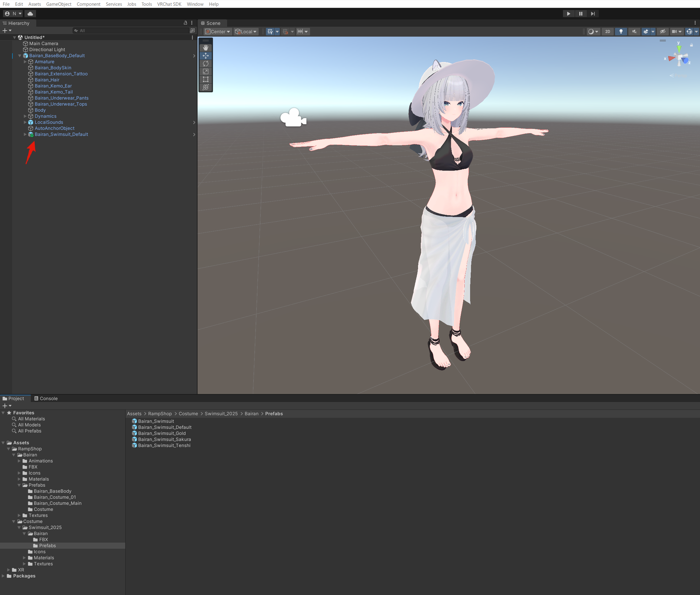700x595 pixels.
Task: Open Bairan_BaseBody_Default prefab via chevron
Action: (194, 56)
